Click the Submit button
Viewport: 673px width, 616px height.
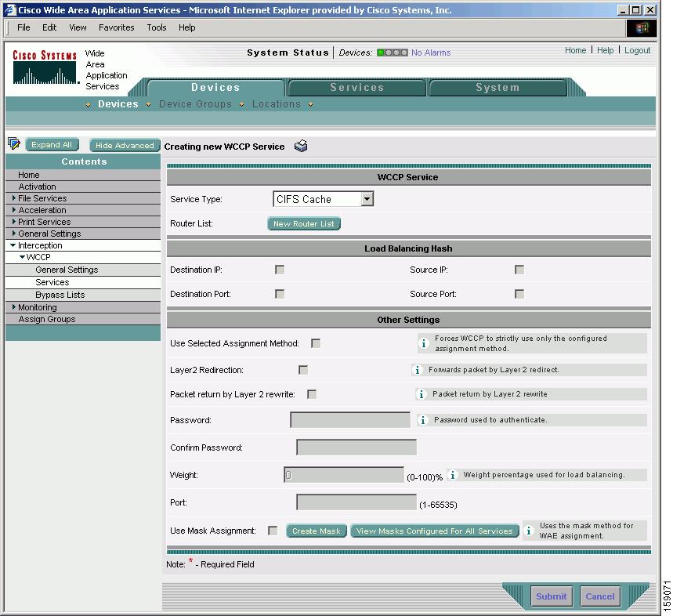tap(552, 596)
